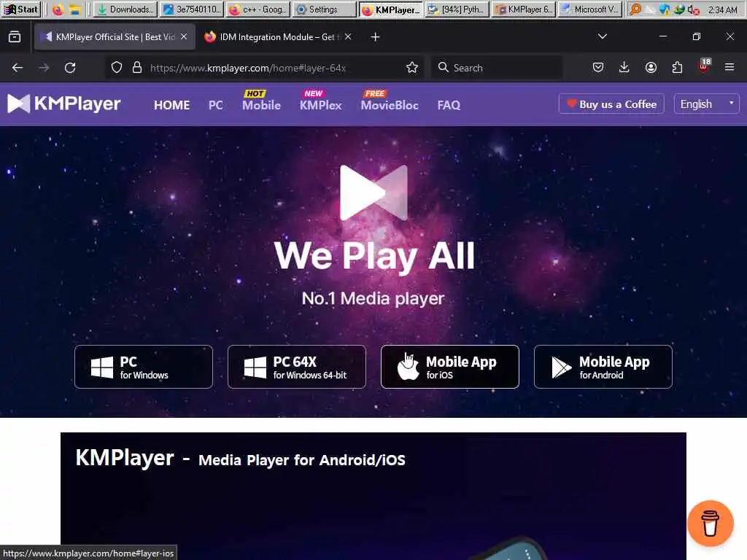Download PC 64X for Windows 64-bit
Viewport: 747px width, 560px height.
[297, 367]
